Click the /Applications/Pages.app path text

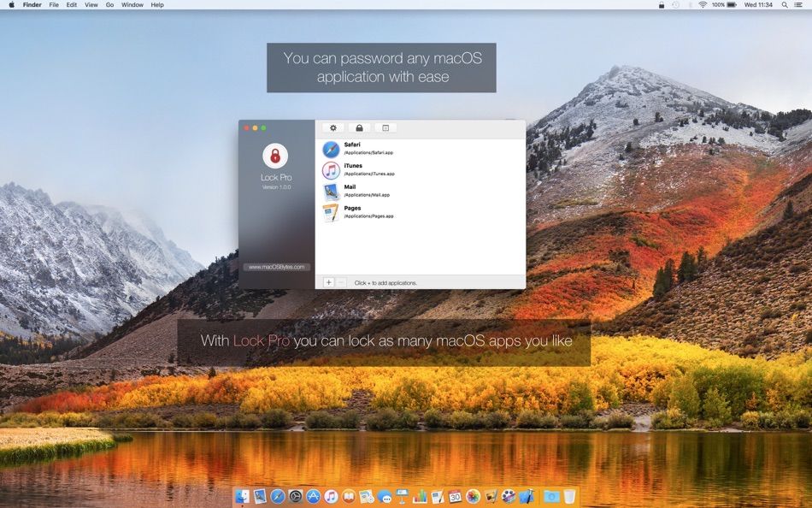(368, 216)
